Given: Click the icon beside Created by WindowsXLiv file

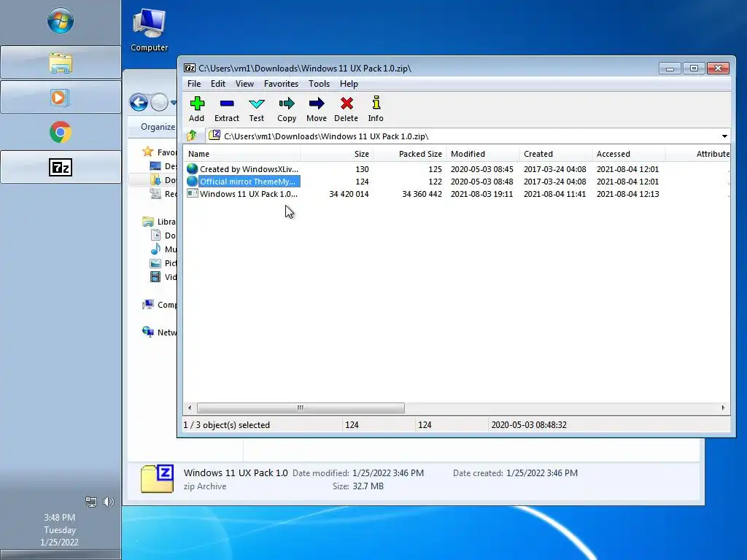Looking at the screenshot, I should pyautogui.click(x=192, y=169).
